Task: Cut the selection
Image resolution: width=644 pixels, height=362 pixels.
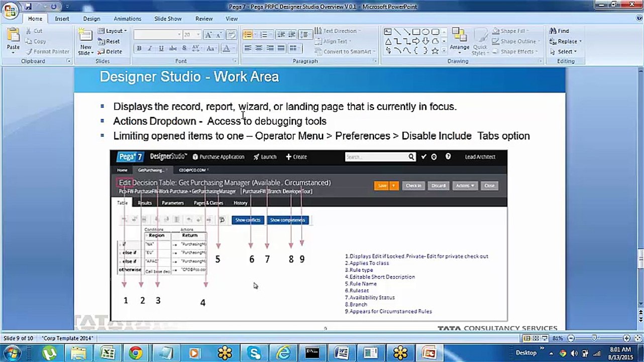Action: (x=34, y=31)
